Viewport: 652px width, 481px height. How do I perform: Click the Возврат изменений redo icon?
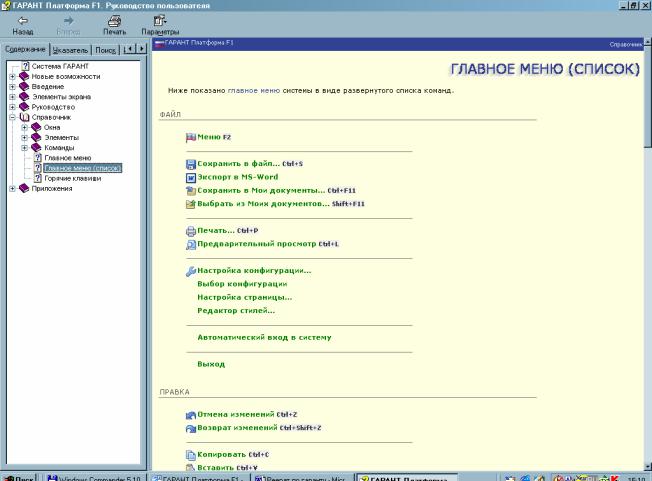190,428
